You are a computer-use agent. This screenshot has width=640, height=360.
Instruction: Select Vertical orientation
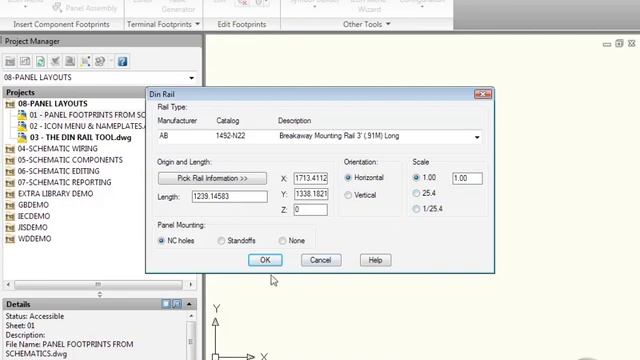pos(348,196)
